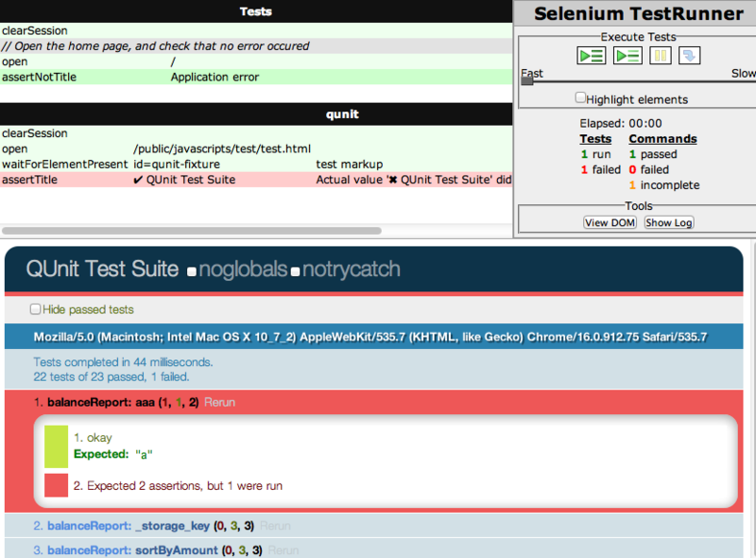Click the /public/javascripts/test/test.html open command row
This screenshot has width=756, height=558.
coord(256,148)
